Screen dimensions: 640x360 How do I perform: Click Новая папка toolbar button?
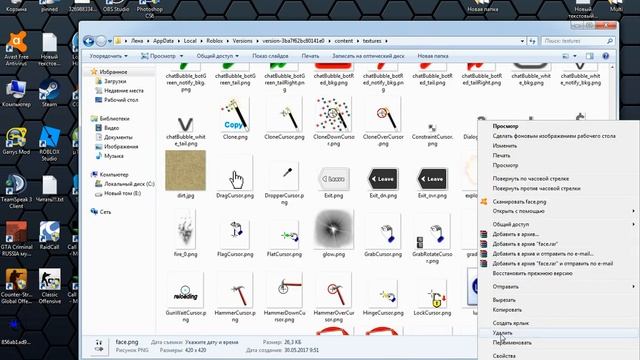pos(433,56)
